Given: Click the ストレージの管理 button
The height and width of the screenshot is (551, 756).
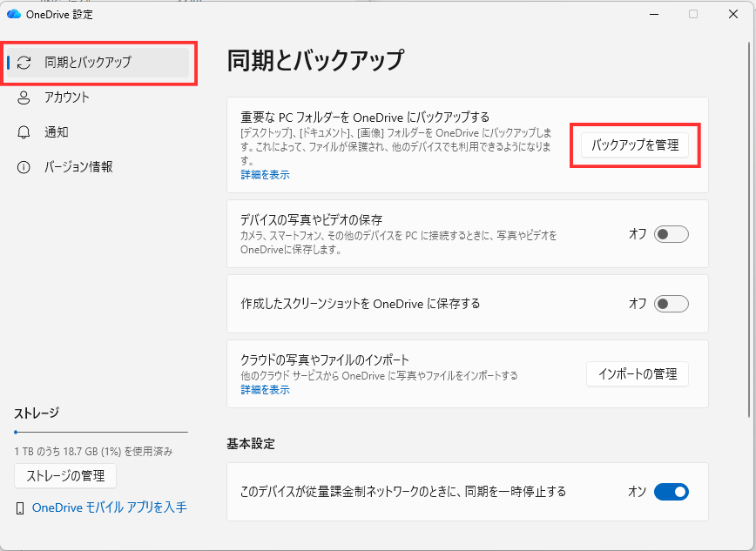Looking at the screenshot, I should (64, 476).
